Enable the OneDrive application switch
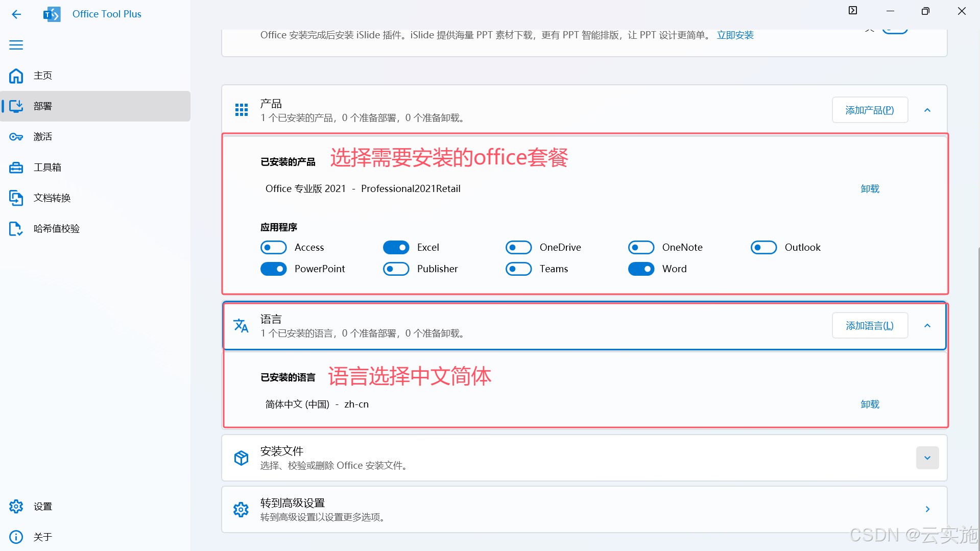Screen dimensions: 980x551 point(519,248)
